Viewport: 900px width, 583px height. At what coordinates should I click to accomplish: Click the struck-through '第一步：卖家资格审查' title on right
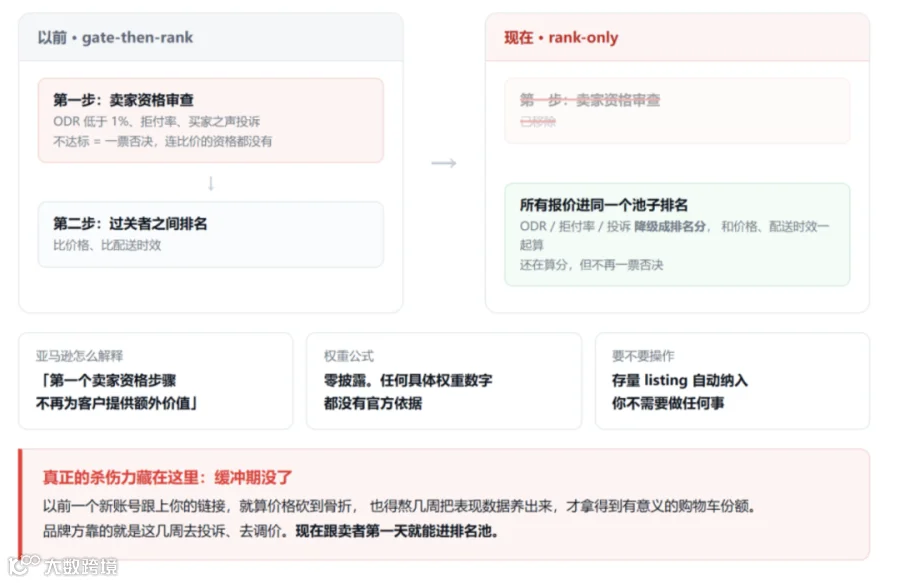(589, 100)
